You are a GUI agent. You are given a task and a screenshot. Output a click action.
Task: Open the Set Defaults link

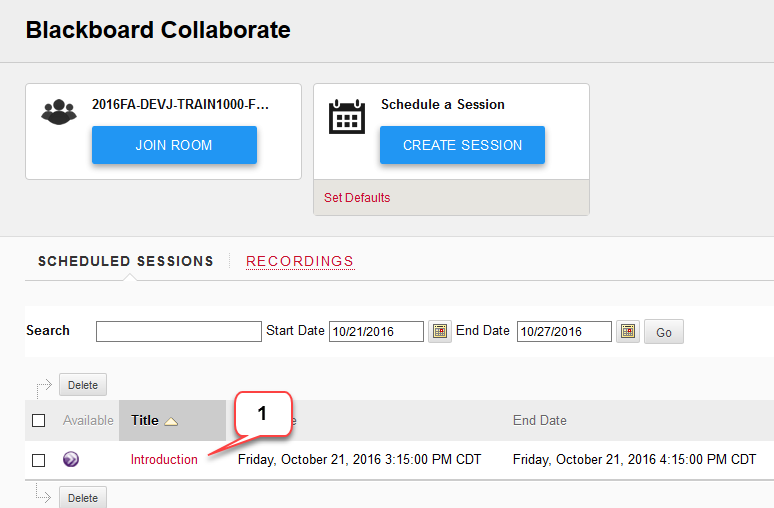click(357, 197)
